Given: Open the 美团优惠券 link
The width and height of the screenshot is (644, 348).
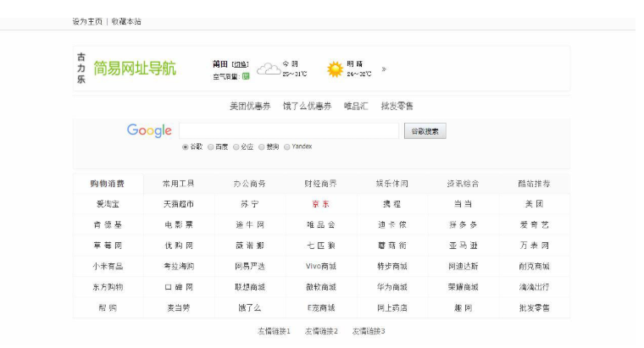Looking at the screenshot, I should coord(250,106).
